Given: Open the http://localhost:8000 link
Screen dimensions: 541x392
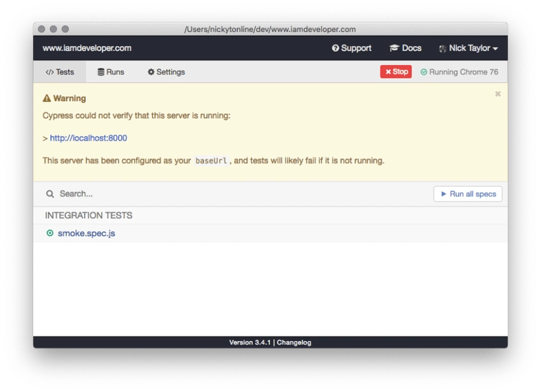Looking at the screenshot, I should [88, 138].
